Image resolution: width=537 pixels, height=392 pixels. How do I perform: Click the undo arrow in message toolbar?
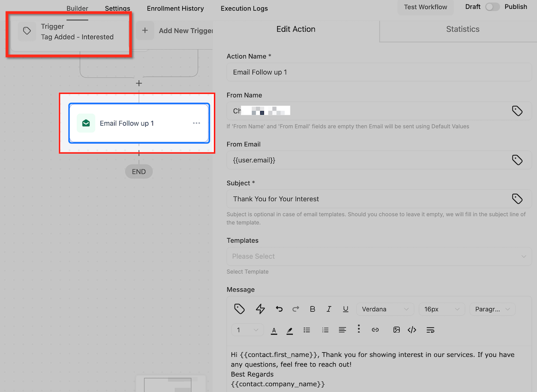[279, 309]
